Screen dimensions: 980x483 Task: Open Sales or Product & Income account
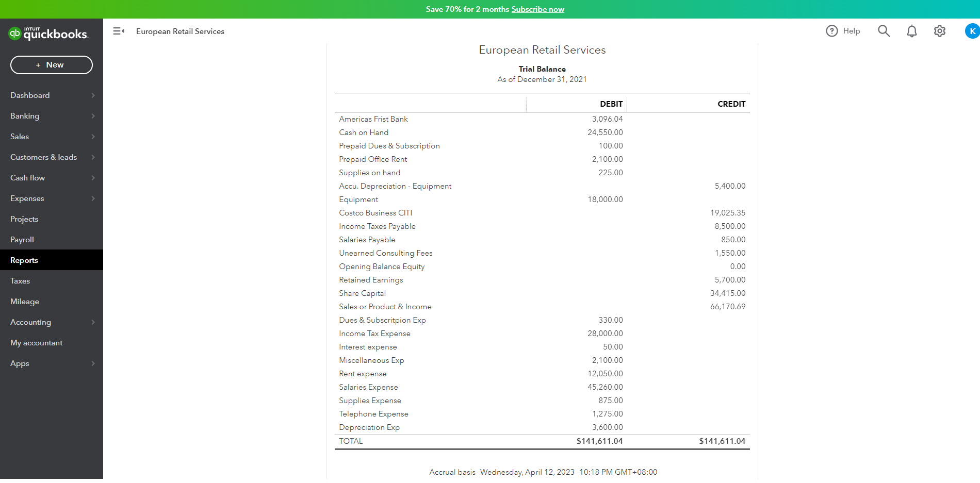385,307
